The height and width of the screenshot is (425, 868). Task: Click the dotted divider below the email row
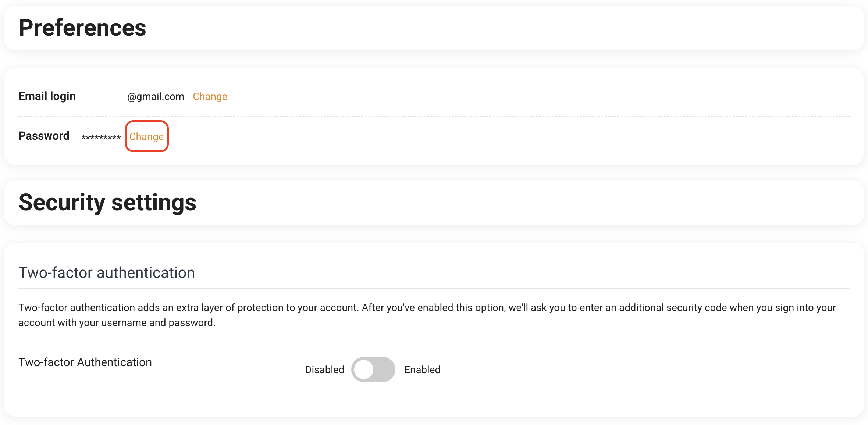(434, 116)
